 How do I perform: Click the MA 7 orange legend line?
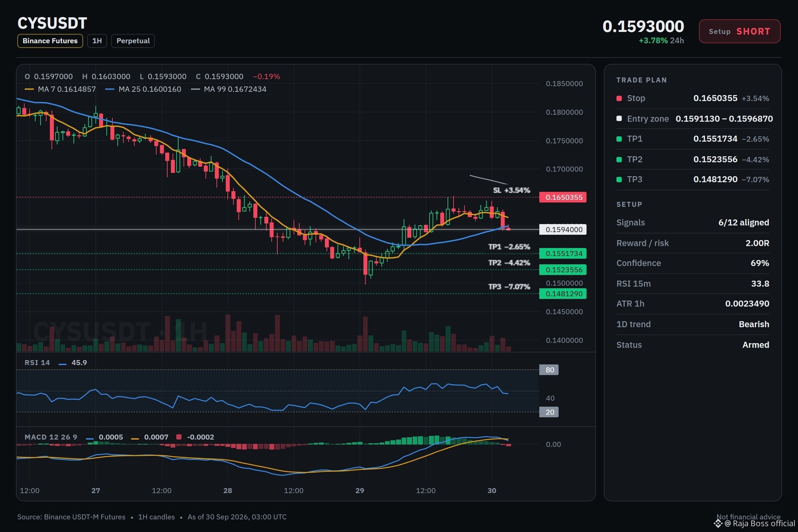coord(29,89)
